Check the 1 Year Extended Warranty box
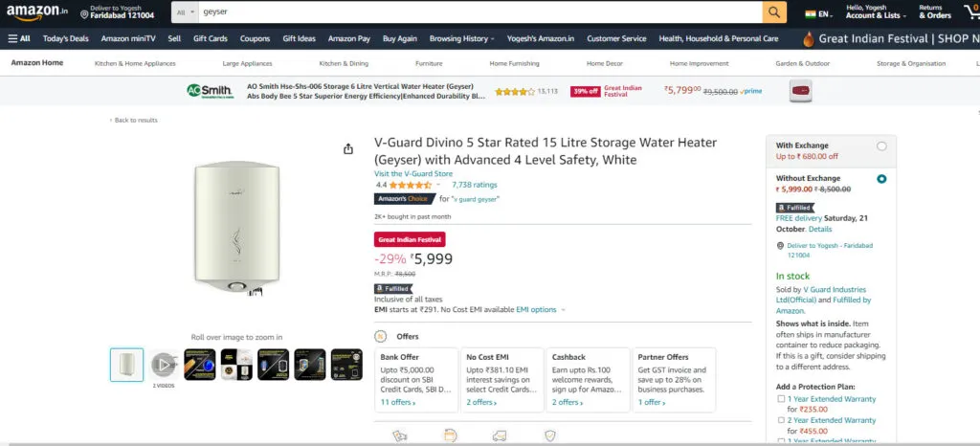Screen dimensions: 980x446 coord(781,398)
